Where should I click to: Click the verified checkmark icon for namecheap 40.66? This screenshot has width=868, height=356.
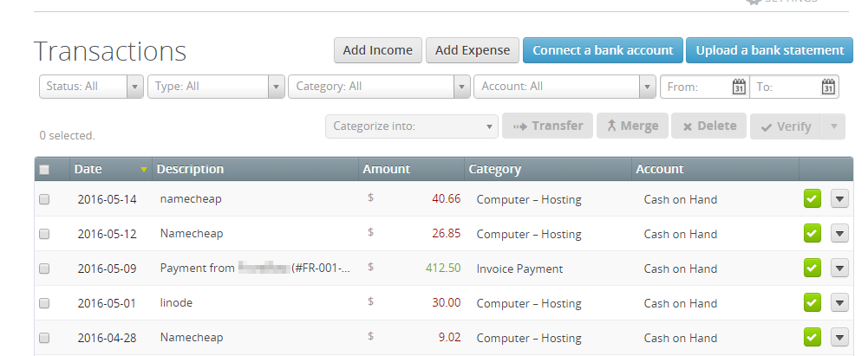813,199
